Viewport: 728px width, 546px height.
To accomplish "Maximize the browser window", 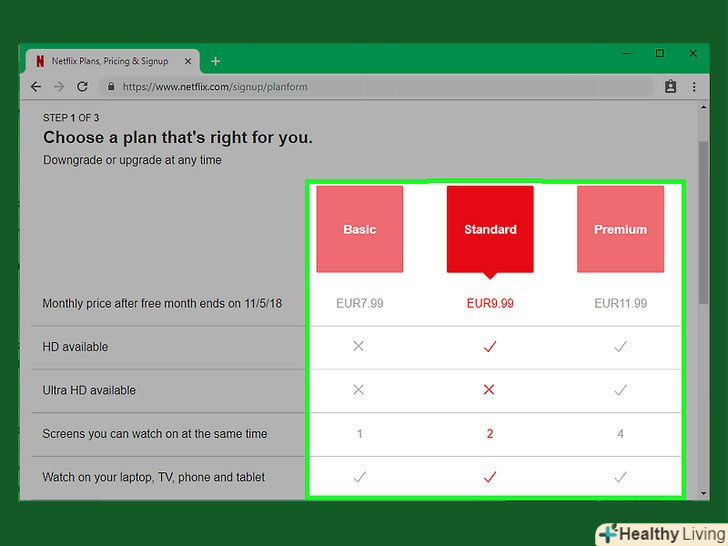I will pos(659,53).
